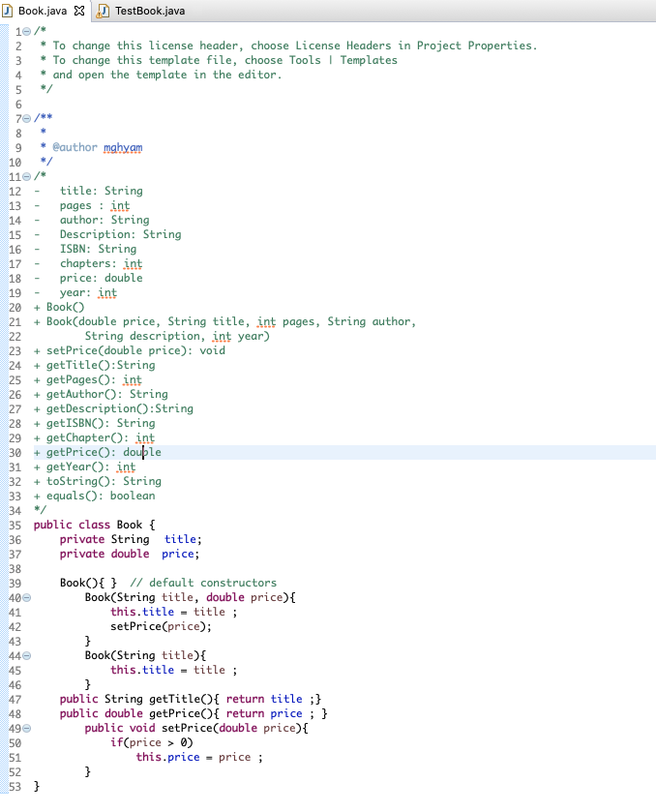Click 'ISBN: String' comment line
The width and height of the screenshot is (656, 812).
[98, 249]
